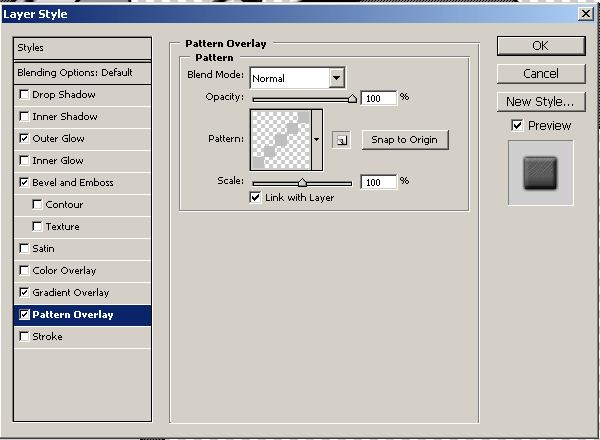This screenshot has height=440, width=600.
Task: Click the create new preset from pattern icon
Action: (341, 140)
